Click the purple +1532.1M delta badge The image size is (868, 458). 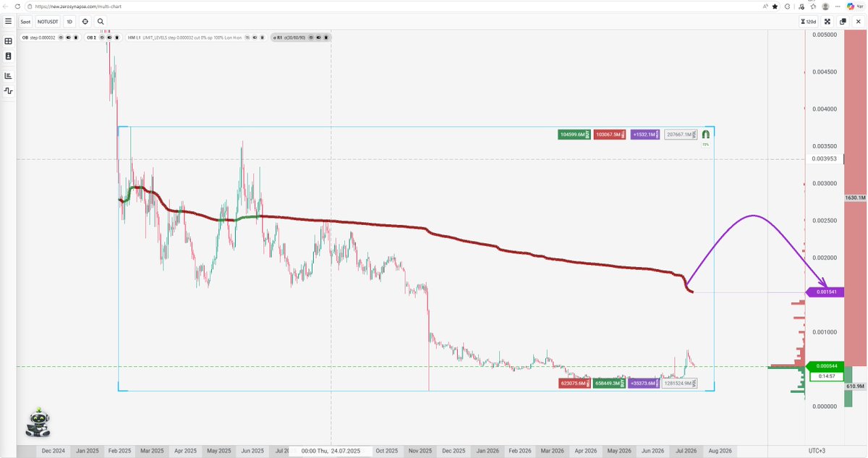tap(645, 134)
